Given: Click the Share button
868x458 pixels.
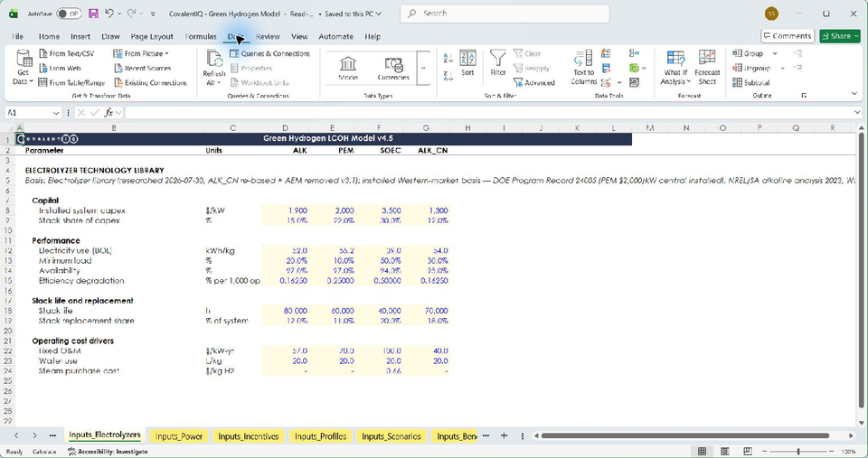Looking at the screenshot, I should pyautogui.click(x=840, y=36).
